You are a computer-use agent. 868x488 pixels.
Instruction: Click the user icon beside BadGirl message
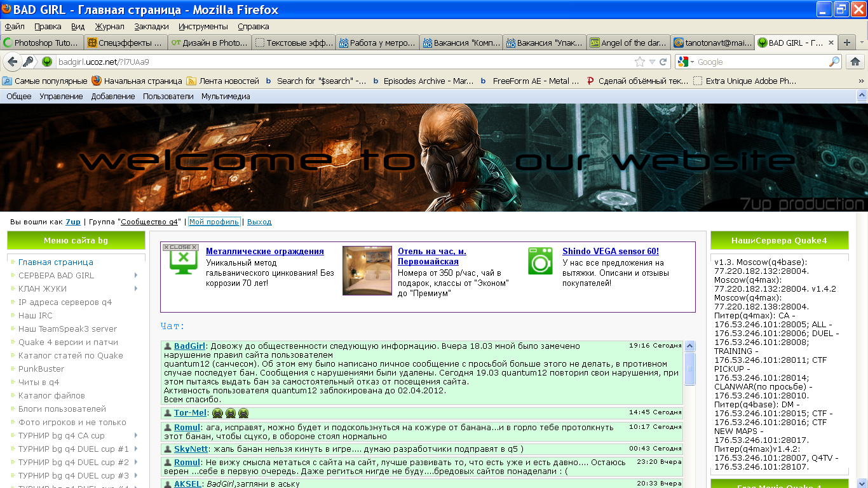(x=168, y=346)
